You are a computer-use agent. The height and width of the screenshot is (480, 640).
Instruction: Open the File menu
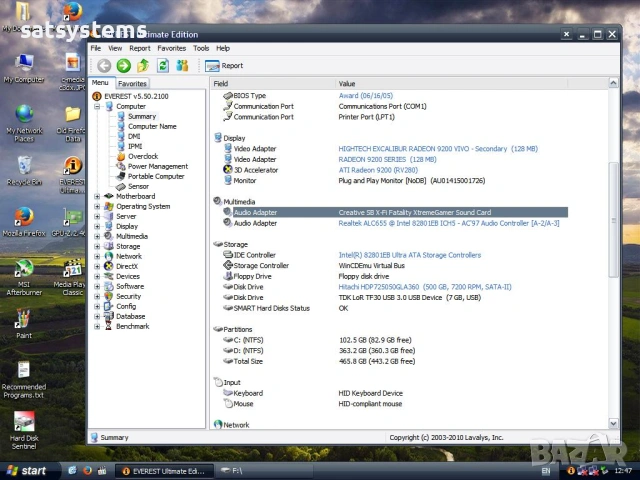click(x=96, y=48)
